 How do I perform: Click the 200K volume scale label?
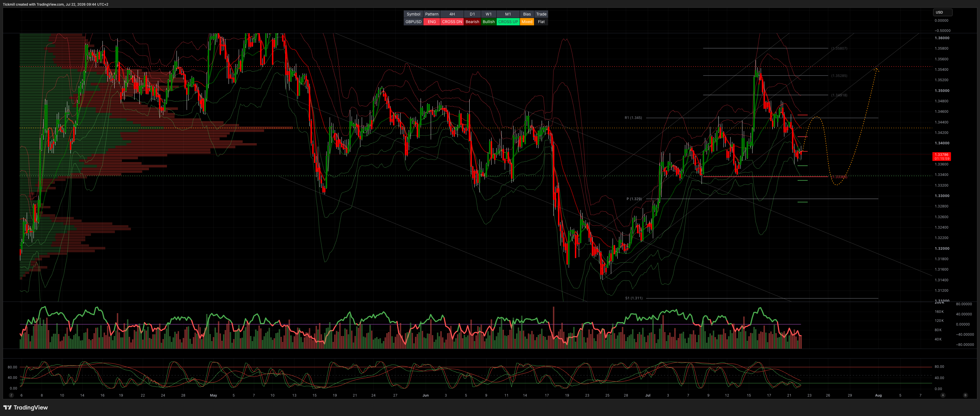click(939, 302)
